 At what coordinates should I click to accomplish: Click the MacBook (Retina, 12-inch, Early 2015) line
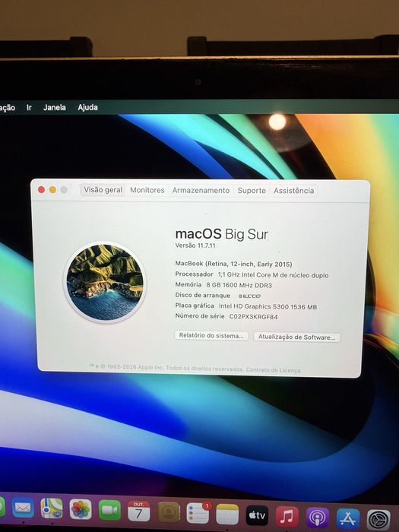pos(234,264)
